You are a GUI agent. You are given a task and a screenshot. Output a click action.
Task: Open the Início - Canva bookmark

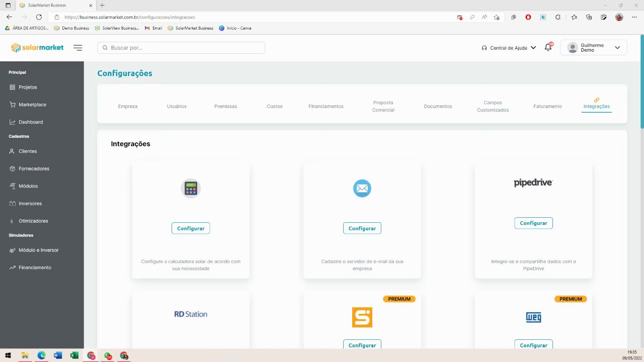click(x=235, y=28)
